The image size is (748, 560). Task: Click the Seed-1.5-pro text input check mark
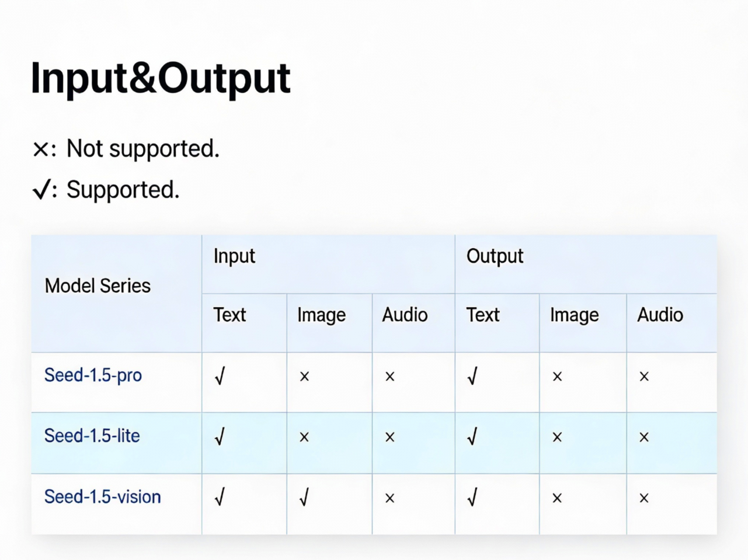tap(220, 377)
